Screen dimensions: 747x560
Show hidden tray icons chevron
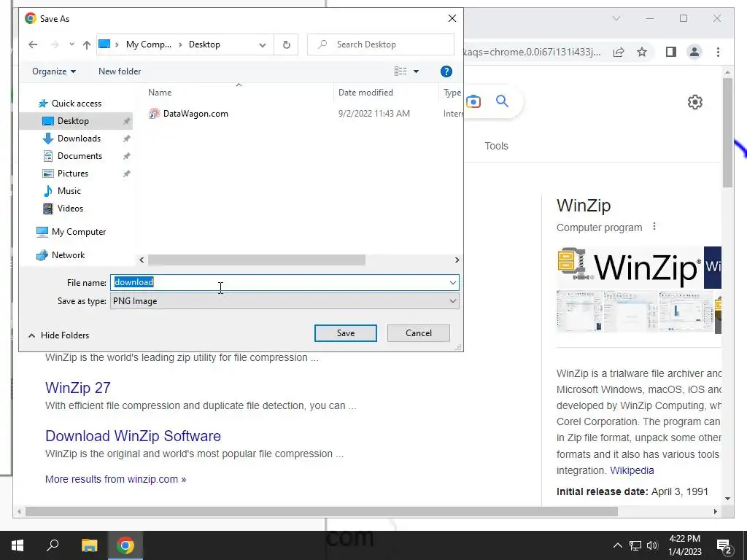coord(617,545)
